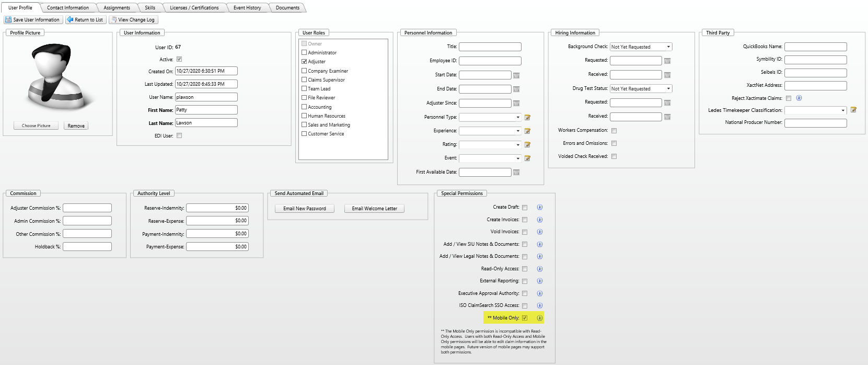Click Return to List button
This screenshot has width=868, height=365.
pos(85,20)
